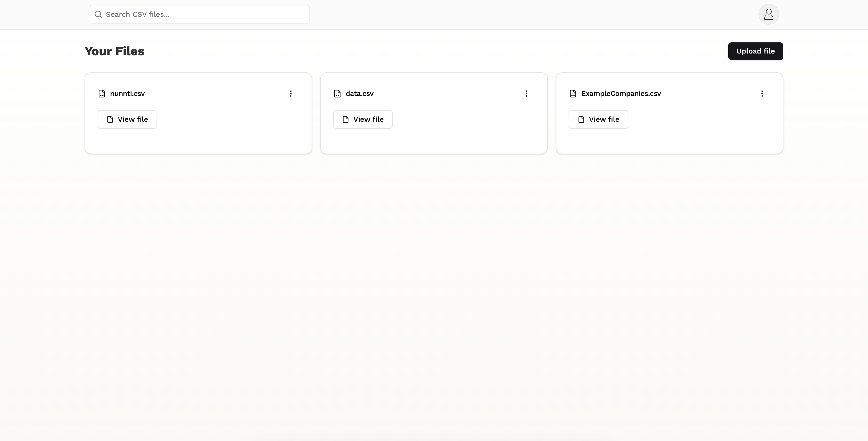Select the data.csv file name

(360, 93)
